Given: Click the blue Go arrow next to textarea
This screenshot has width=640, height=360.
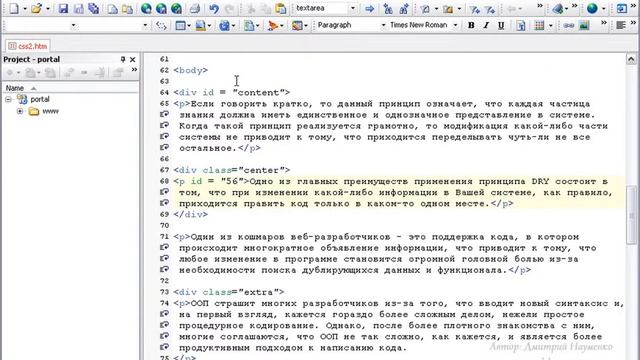Looking at the screenshot, I should 369,8.
